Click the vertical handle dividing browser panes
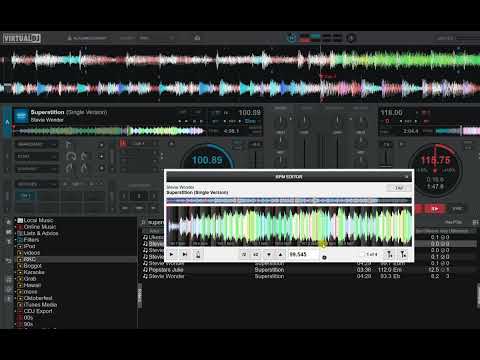Image resolution: width=480 pixels, height=360 pixels. 140,295
